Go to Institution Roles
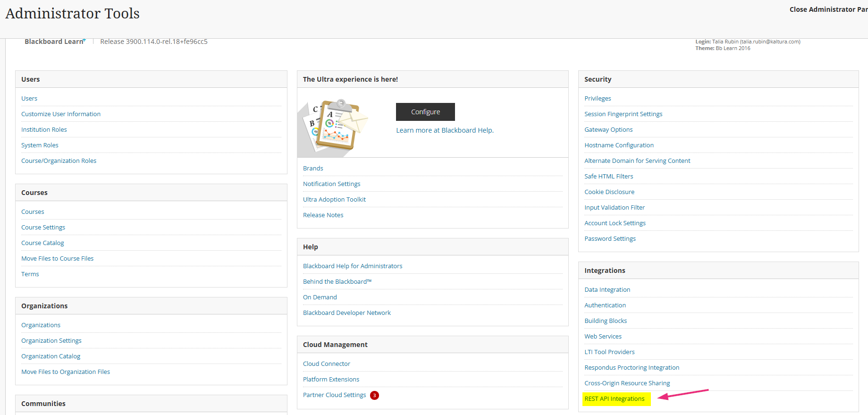Viewport: 868px width, 415px height. pyautogui.click(x=44, y=129)
